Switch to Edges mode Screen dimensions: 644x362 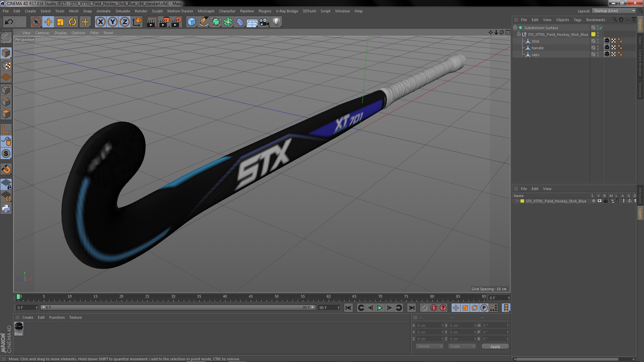point(6,102)
